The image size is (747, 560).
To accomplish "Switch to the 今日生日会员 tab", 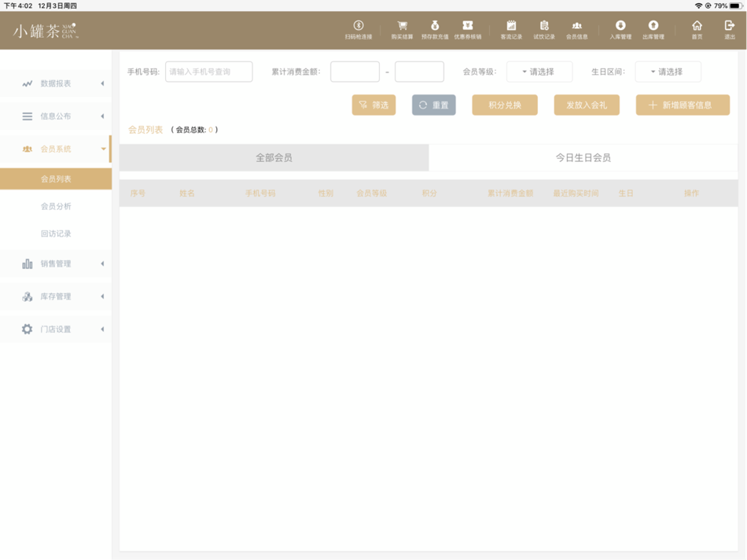I will [x=583, y=158].
